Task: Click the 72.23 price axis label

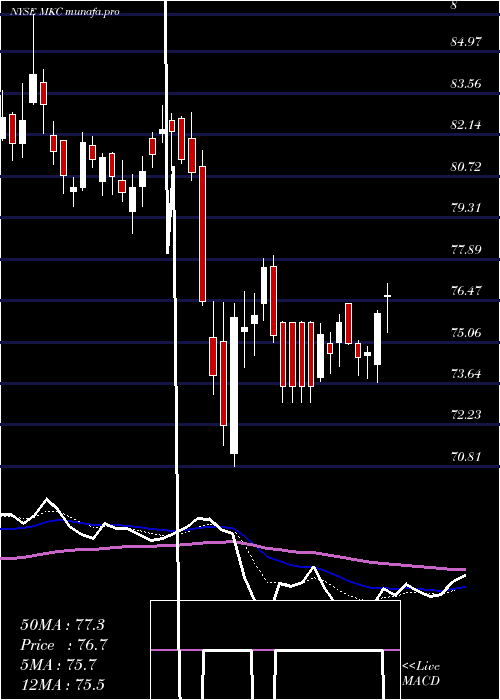Action: (466, 415)
